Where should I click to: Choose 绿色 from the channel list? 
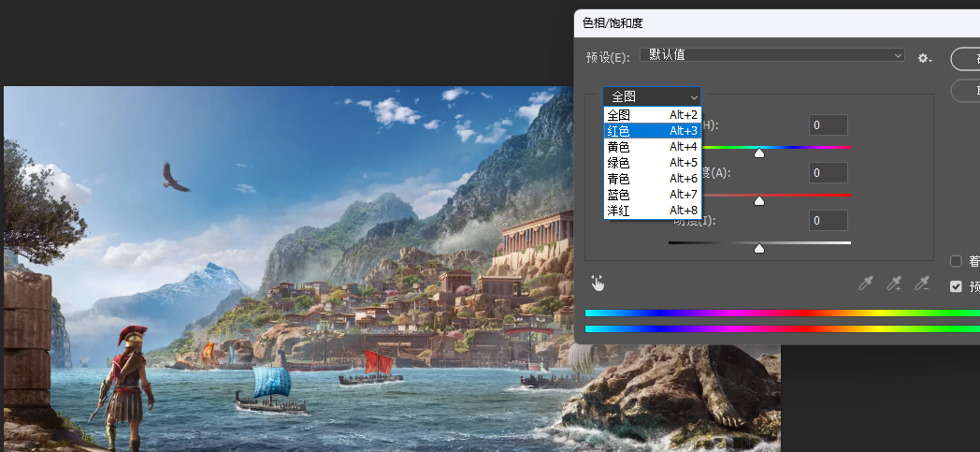click(653, 163)
